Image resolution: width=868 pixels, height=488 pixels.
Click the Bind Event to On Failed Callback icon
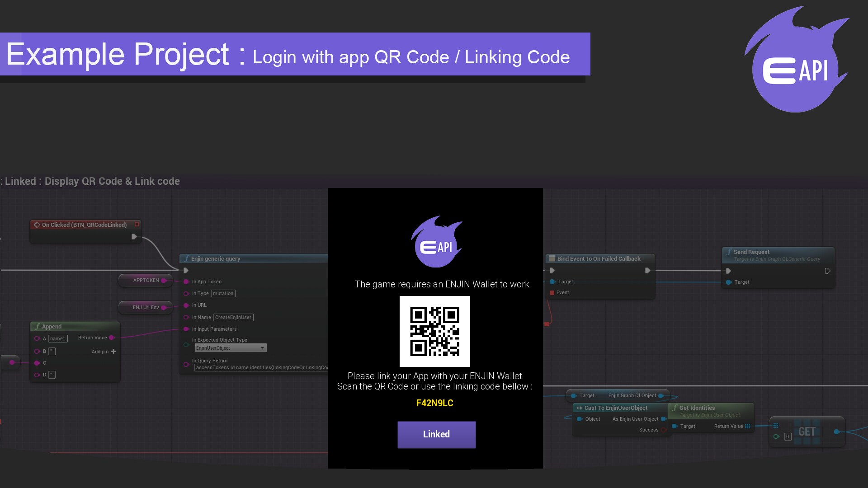552,258
